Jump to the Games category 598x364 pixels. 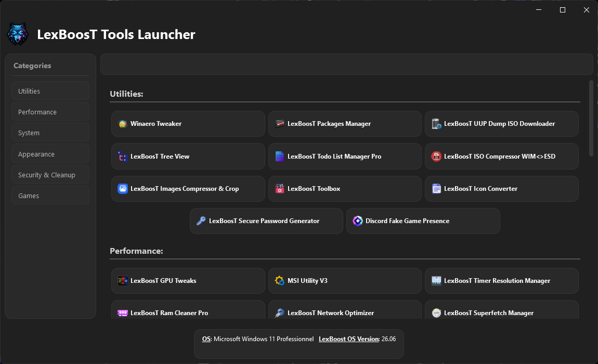[50, 196]
